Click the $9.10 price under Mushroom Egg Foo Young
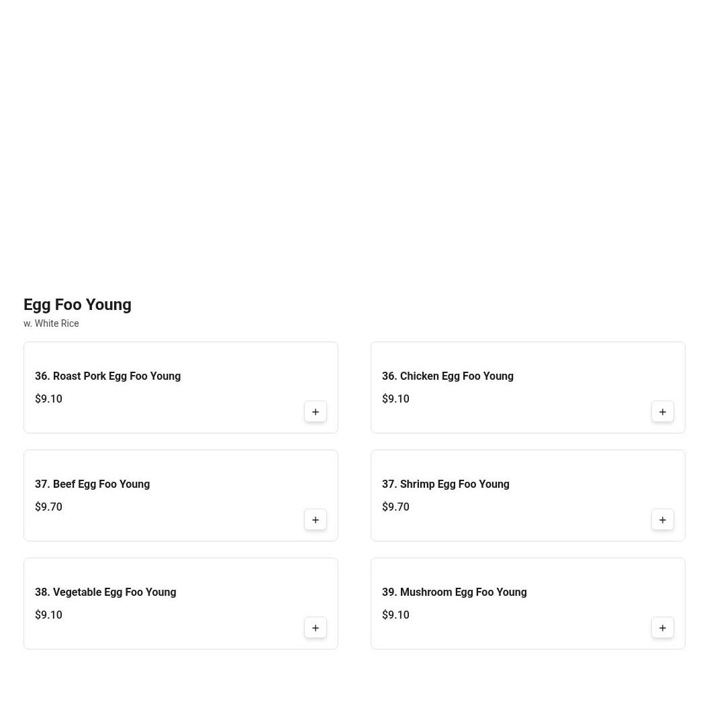Viewport: 705px width, 728px height. pyautogui.click(x=395, y=615)
